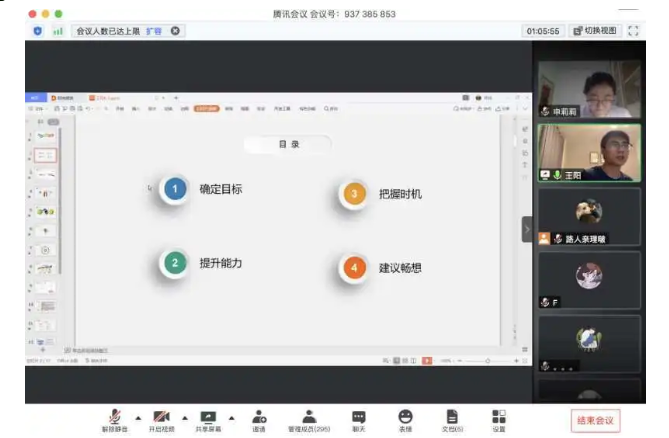This screenshot has width=669, height=438.
Task: Click the microphone icon to unmute
Action: (x=116, y=415)
